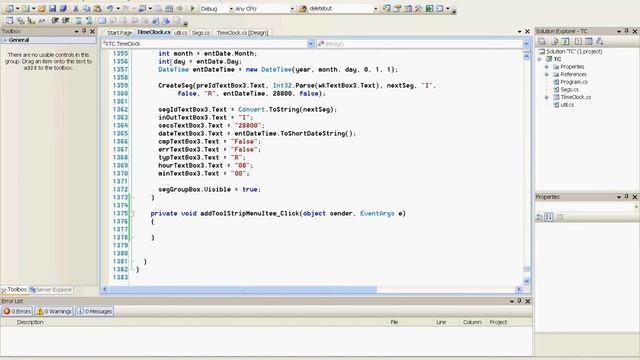Toggle auto-hide pin on Solution Explorer

pos(627,31)
